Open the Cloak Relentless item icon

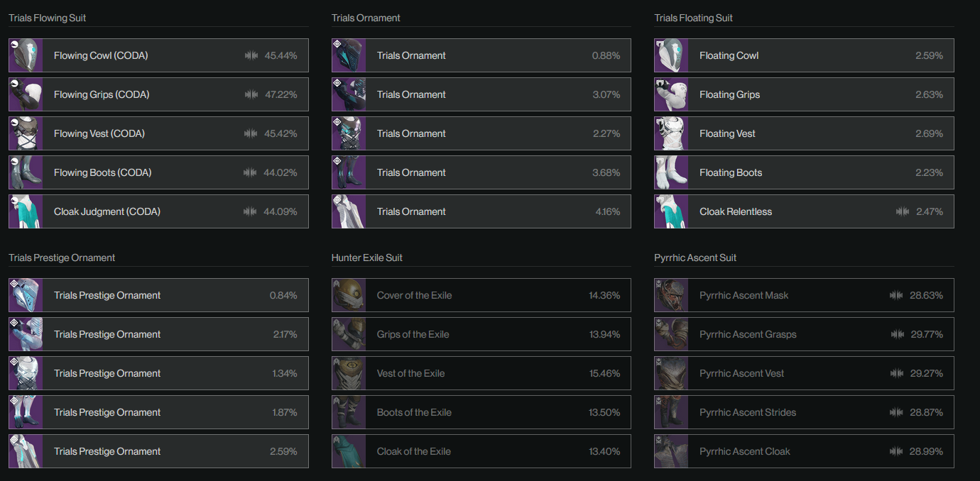(671, 211)
